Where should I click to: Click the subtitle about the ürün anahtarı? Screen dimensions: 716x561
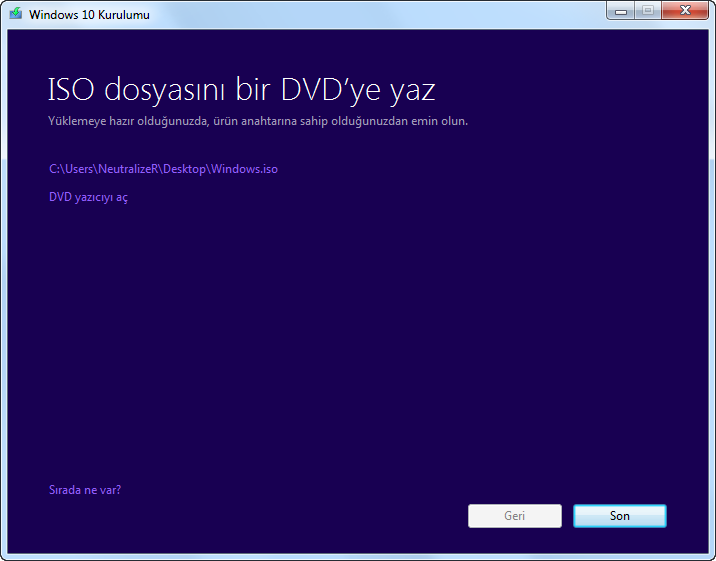[258, 121]
